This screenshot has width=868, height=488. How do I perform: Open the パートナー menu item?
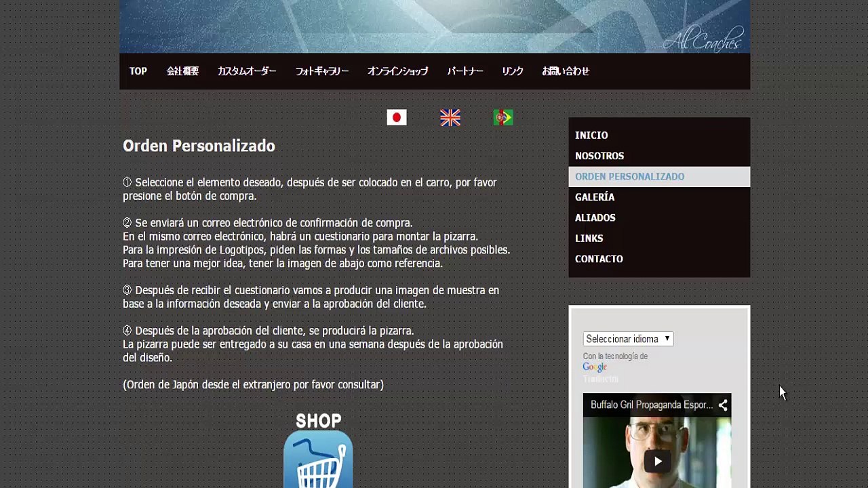click(x=465, y=71)
